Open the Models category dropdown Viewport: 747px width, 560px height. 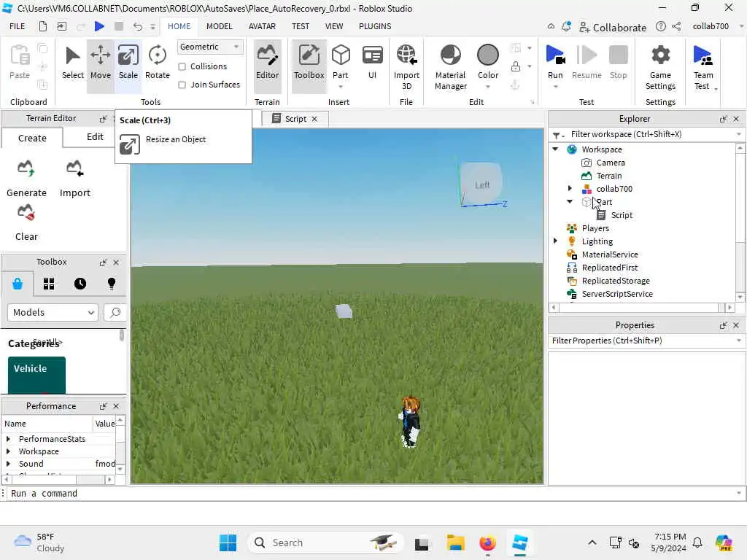(x=53, y=312)
